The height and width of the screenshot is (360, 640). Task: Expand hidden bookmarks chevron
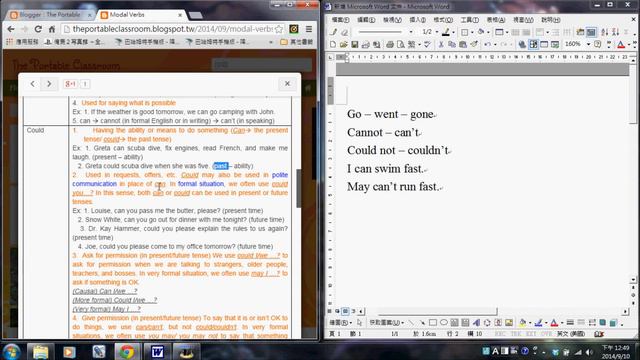[x=271, y=42]
